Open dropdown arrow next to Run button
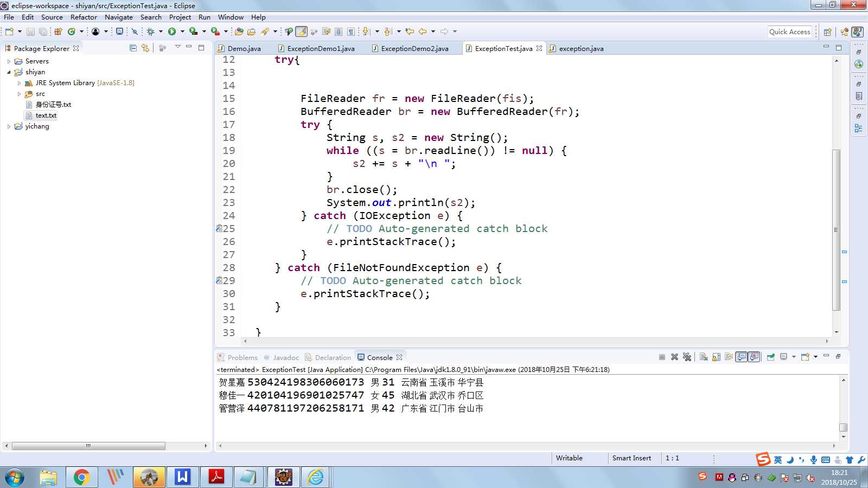This screenshot has width=868, height=488. [x=182, y=31]
